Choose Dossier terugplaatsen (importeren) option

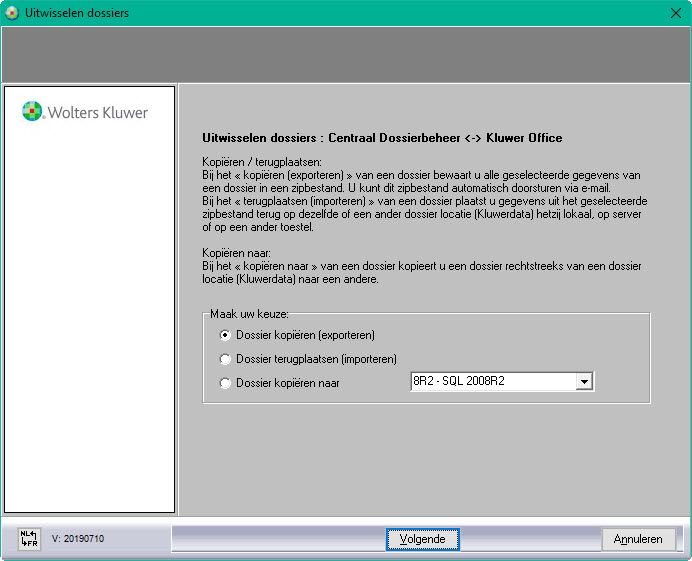pyautogui.click(x=225, y=359)
